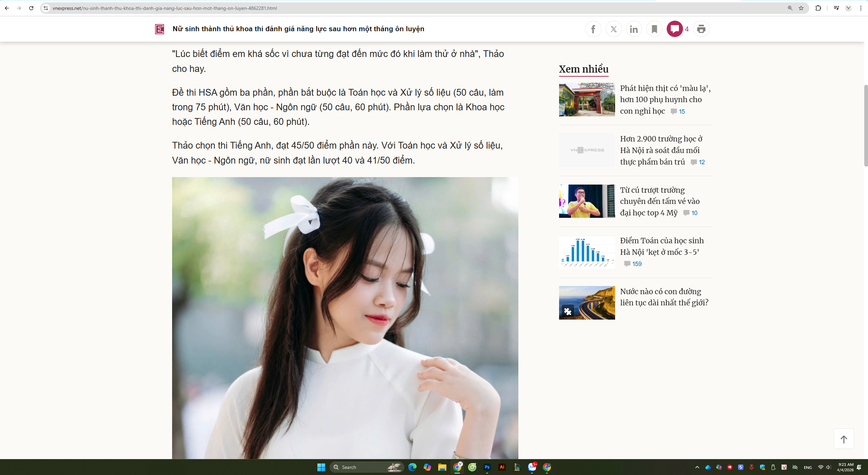Open Photoshop from the taskbar
Viewport: 868px width, 475px height.
click(487, 467)
